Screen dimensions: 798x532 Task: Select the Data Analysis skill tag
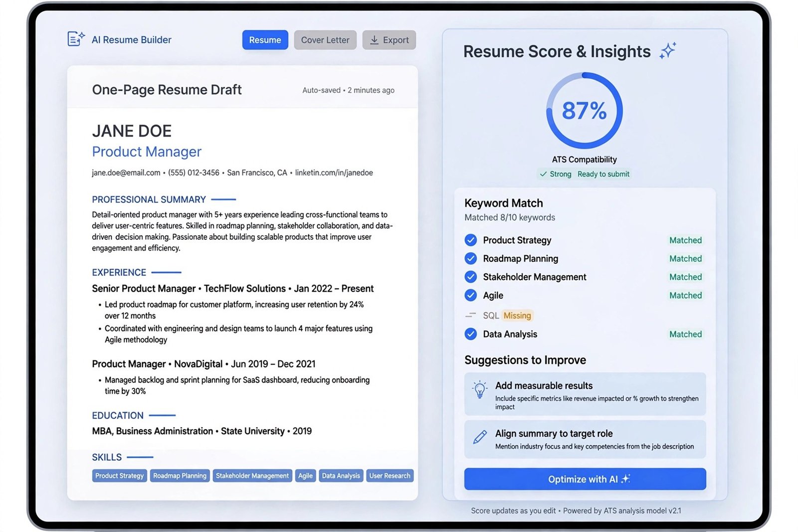point(341,476)
